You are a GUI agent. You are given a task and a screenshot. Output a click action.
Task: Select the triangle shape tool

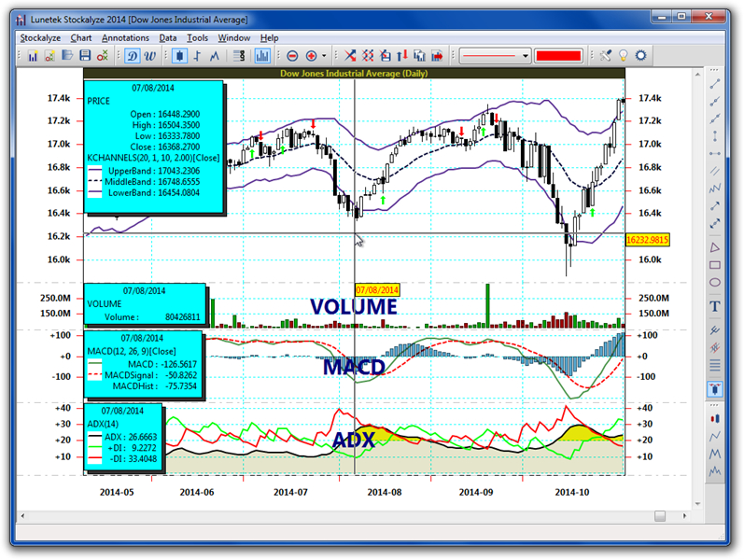coord(715,247)
